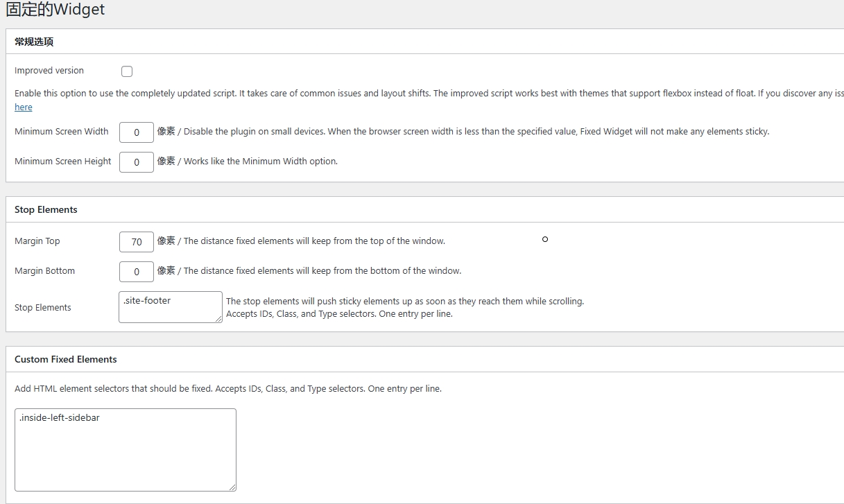Image resolution: width=844 pixels, height=504 pixels.
Task: Click the Minimum Screen Height label
Action: (63, 162)
